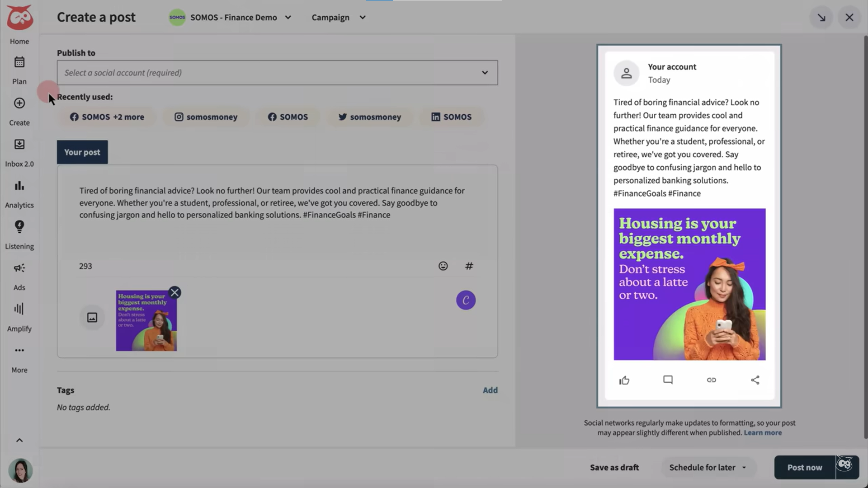Close the Create a post window

click(x=849, y=18)
